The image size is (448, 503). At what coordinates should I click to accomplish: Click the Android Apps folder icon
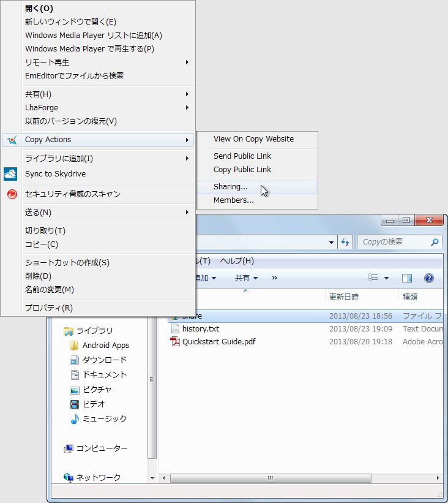(x=74, y=345)
